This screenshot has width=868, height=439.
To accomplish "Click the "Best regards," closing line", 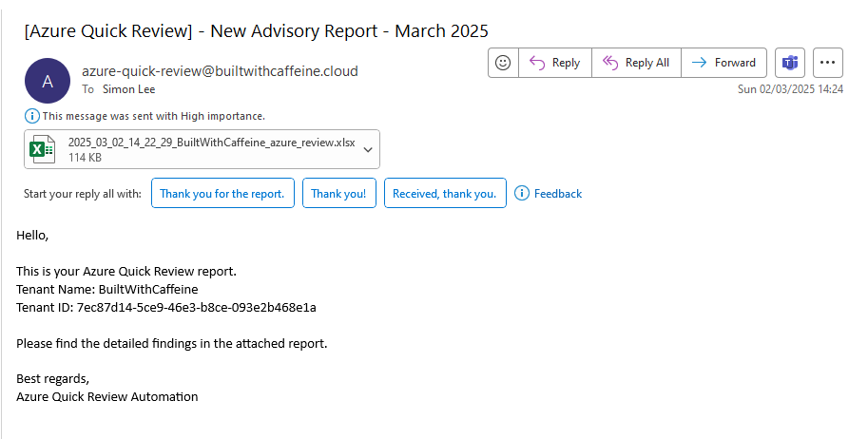I will 52,378.
